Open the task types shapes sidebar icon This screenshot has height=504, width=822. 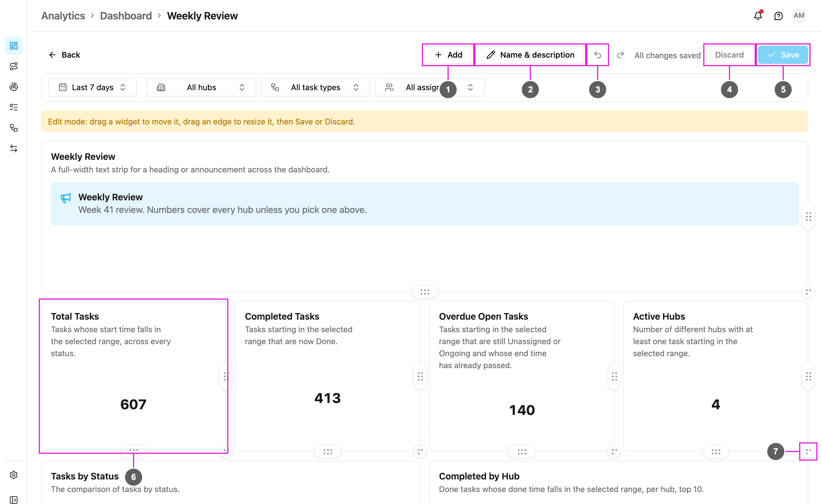coord(14,128)
